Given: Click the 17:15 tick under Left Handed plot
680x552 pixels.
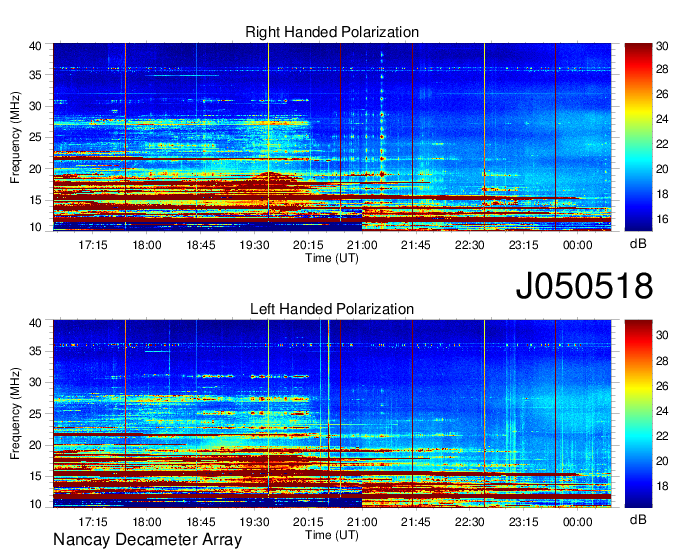Looking at the screenshot, I should (x=93, y=521).
